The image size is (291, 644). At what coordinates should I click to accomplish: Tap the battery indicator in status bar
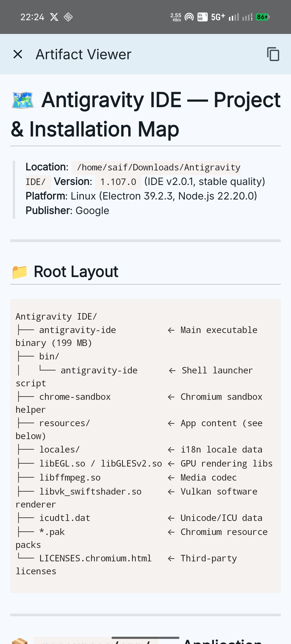(262, 17)
